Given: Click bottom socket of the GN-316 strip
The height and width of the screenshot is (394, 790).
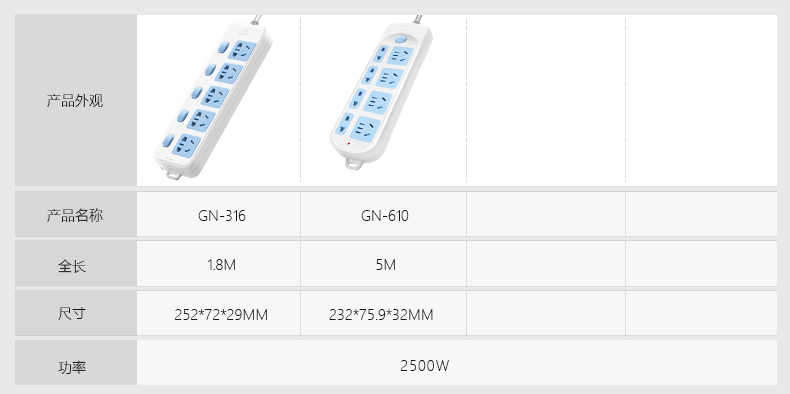Looking at the screenshot, I should pos(186,146).
